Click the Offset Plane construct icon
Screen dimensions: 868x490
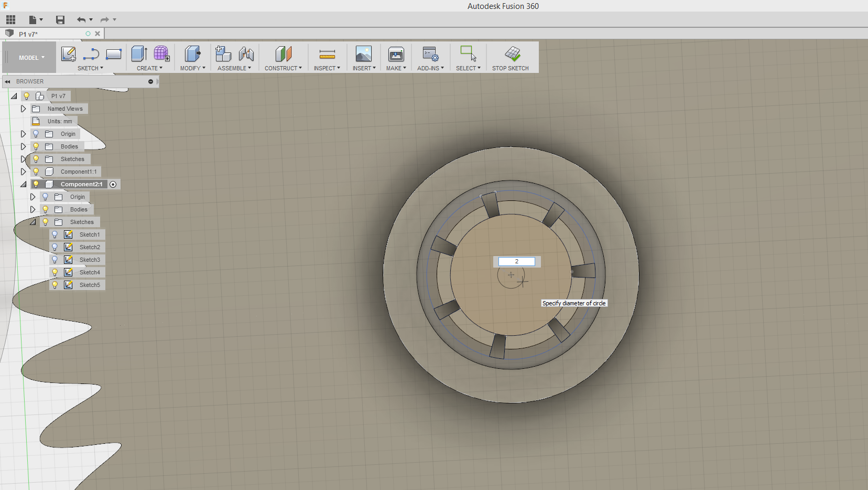coord(283,54)
